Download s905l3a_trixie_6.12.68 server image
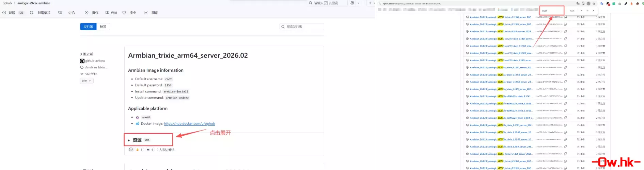644x170 pixels. pyautogui.click(x=501, y=75)
